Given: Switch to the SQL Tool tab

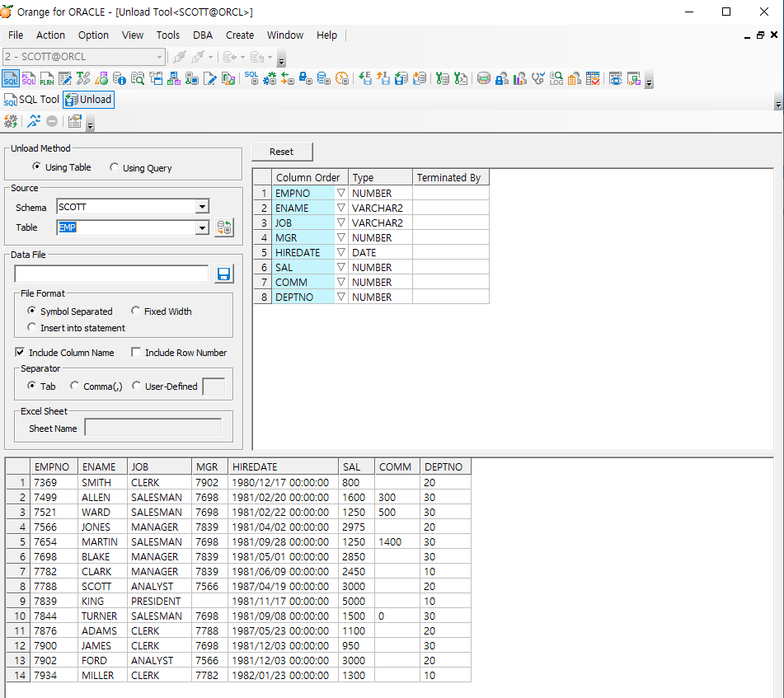Looking at the screenshot, I should pos(31,100).
